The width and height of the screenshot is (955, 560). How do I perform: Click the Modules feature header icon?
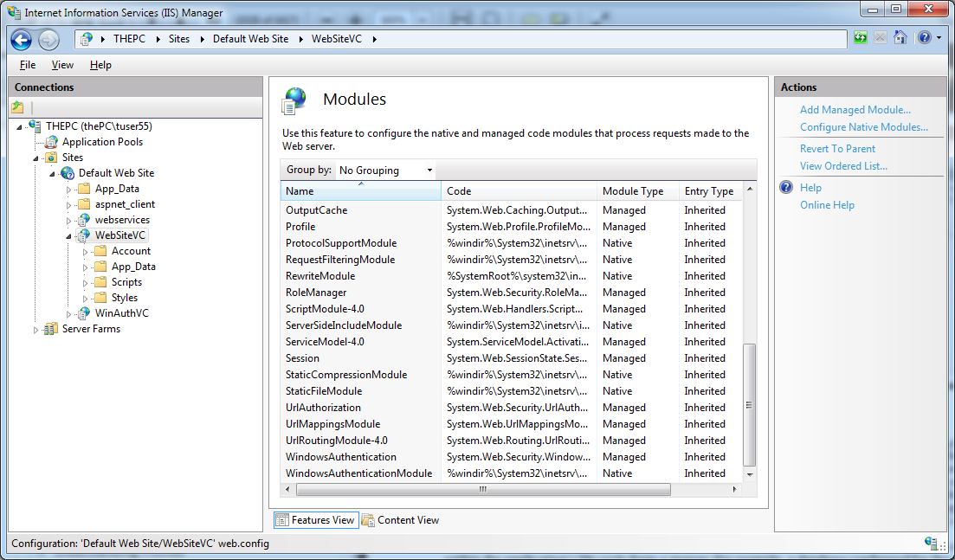[x=294, y=100]
